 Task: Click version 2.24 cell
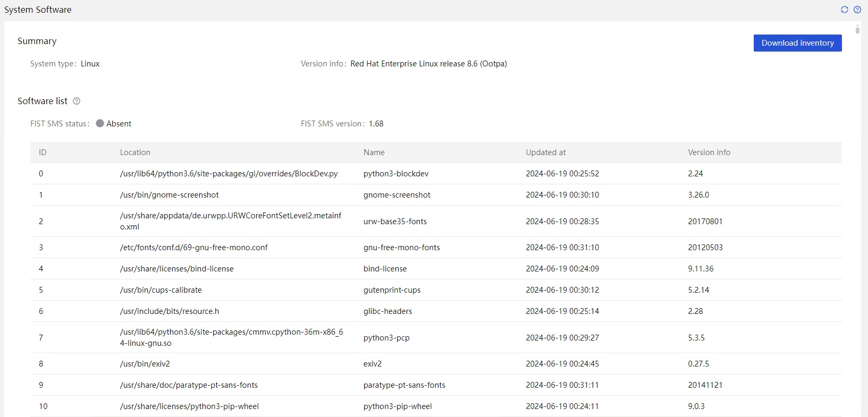(x=695, y=174)
